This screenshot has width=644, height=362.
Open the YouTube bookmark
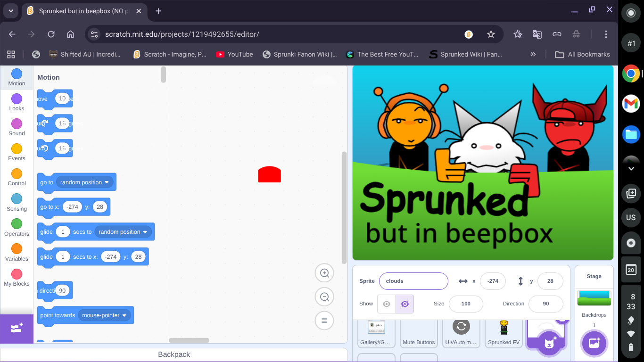[x=234, y=54]
